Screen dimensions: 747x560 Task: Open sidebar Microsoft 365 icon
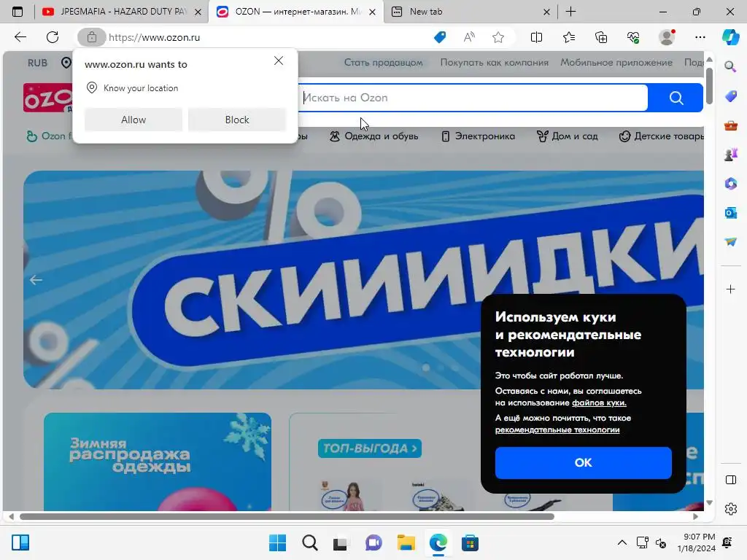point(730,183)
